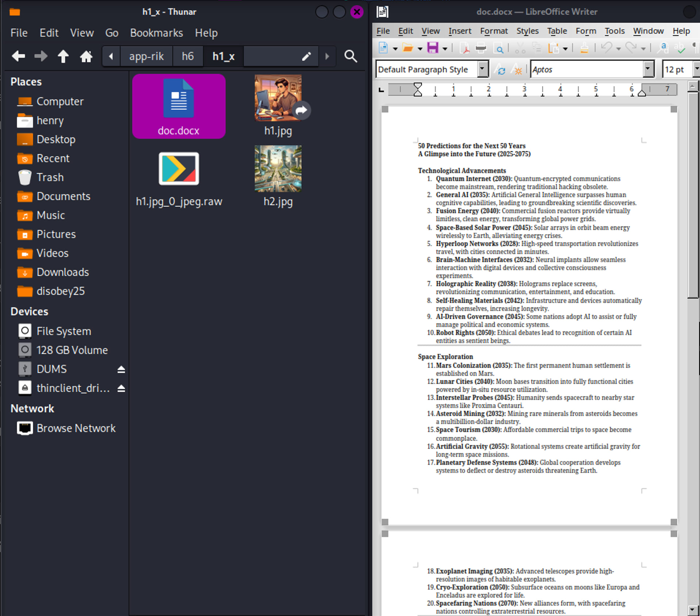Go to home folder in Thunar
Image resolution: width=700 pixels, height=616 pixels.
(86, 56)
